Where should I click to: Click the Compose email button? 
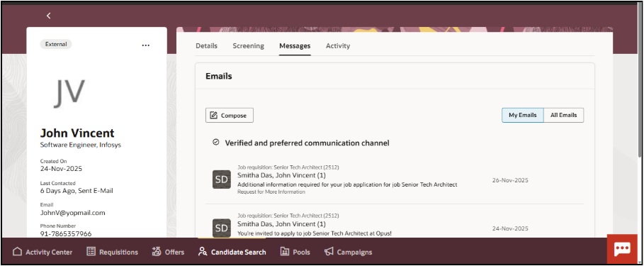230,116
